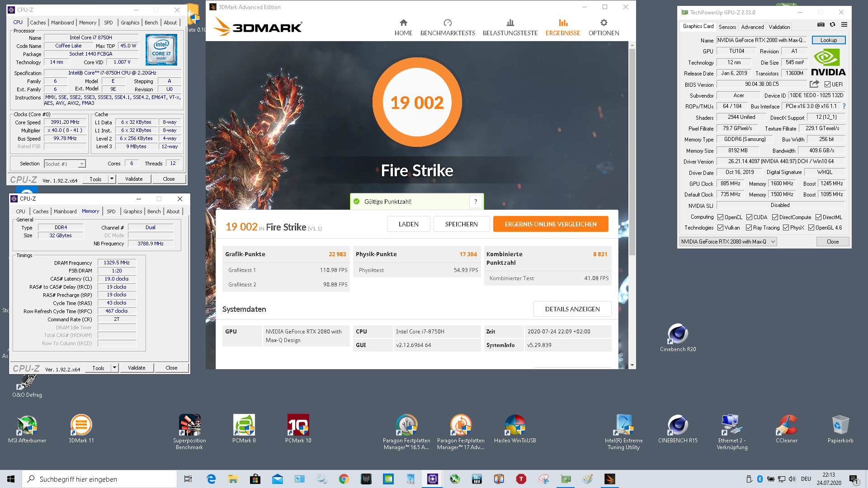The width and height of the screenshot is (868, 488).
Task: Click DETAILS ANZEIGEN button
Action: 572,309
